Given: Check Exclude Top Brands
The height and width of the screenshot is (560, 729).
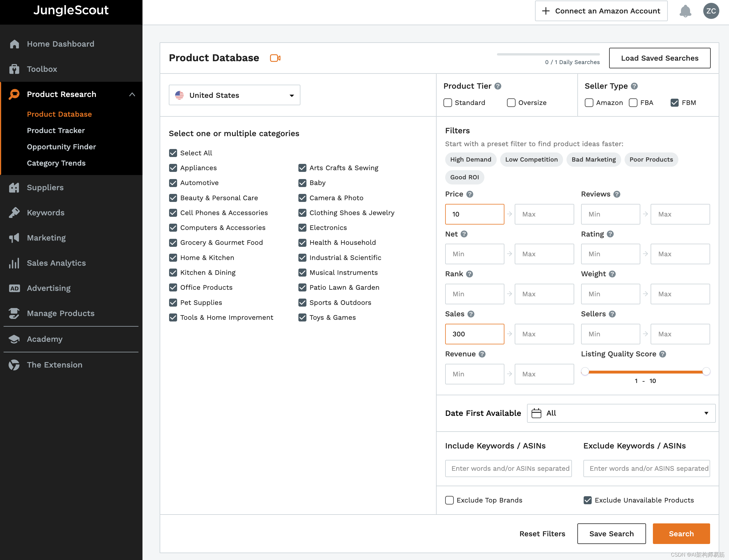Looking at the screenshot, I should click(449, 500).
